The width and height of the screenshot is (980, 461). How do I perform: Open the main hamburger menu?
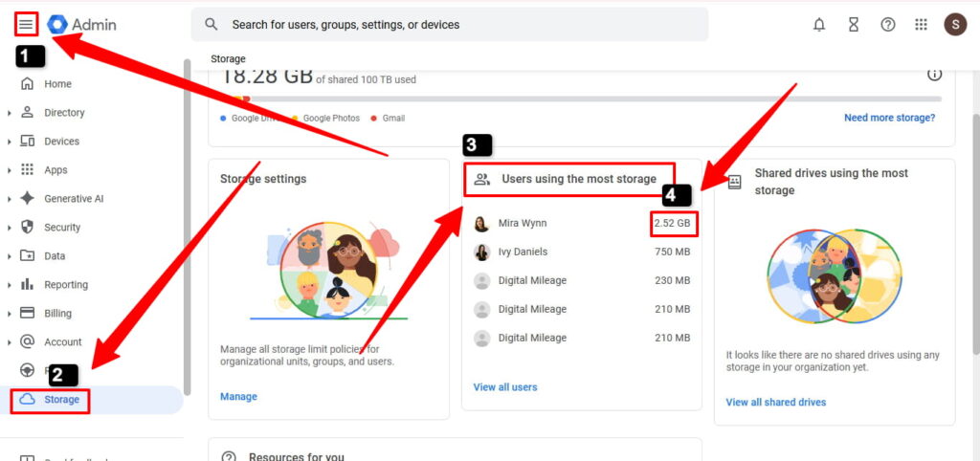point(26,24)
